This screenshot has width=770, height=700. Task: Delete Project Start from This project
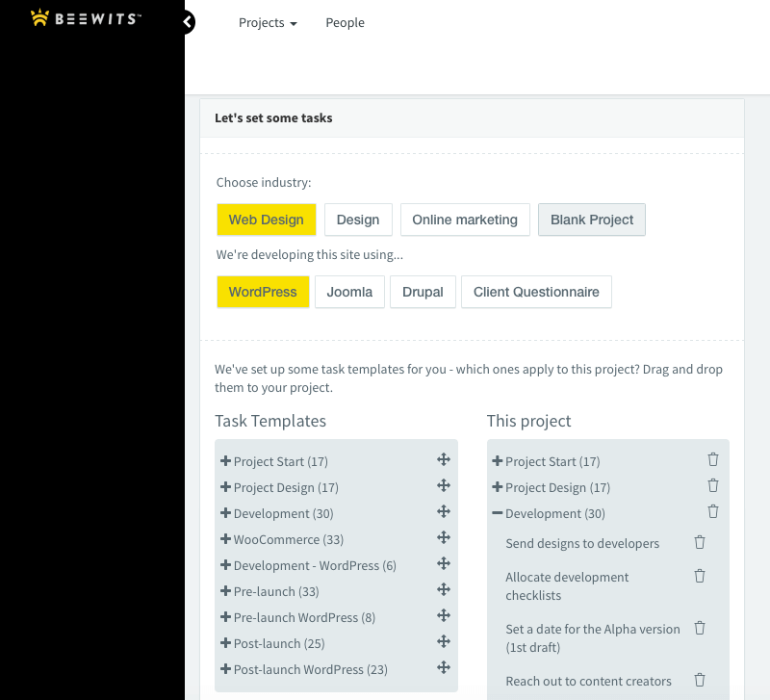pos(713,460)
